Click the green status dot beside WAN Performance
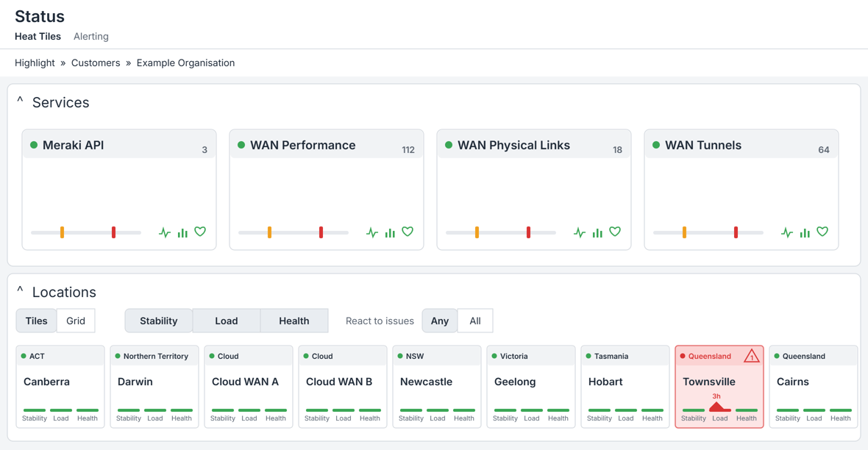868x450 pixels. point(241,145)
